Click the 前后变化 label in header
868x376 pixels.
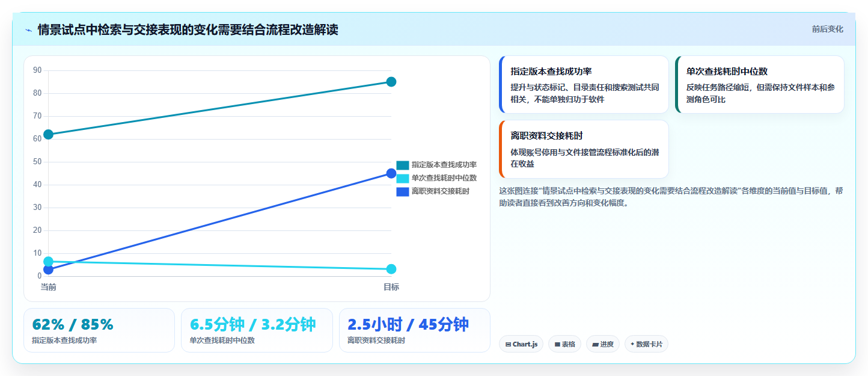(x=827, y=29)
